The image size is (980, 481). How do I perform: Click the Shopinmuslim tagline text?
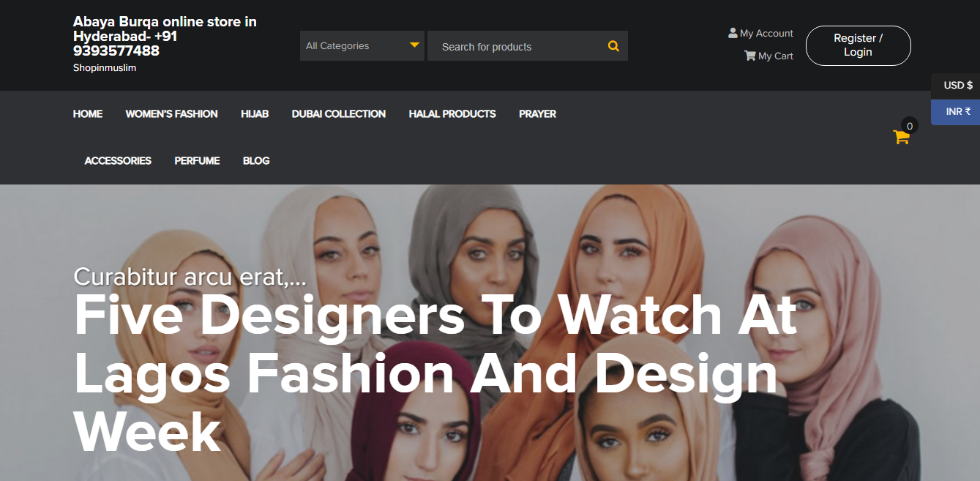coord(105,68)
